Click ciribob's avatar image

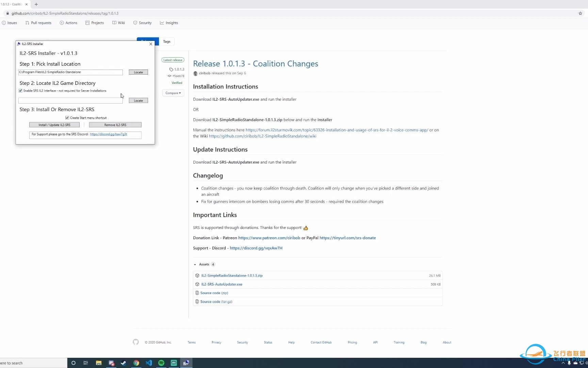(x=195, y=73)
